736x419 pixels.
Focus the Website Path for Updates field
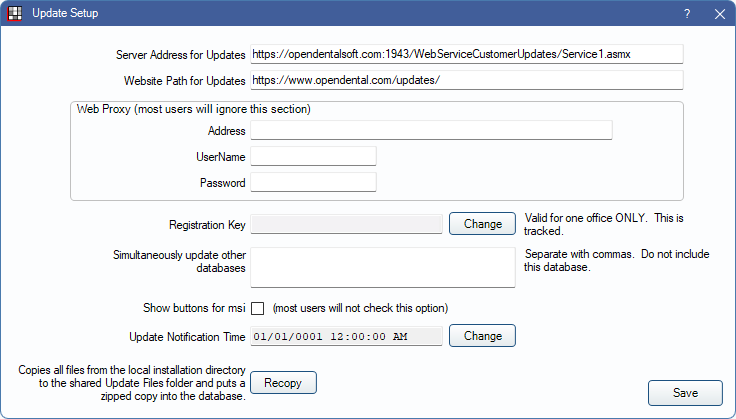pos(466,80)
